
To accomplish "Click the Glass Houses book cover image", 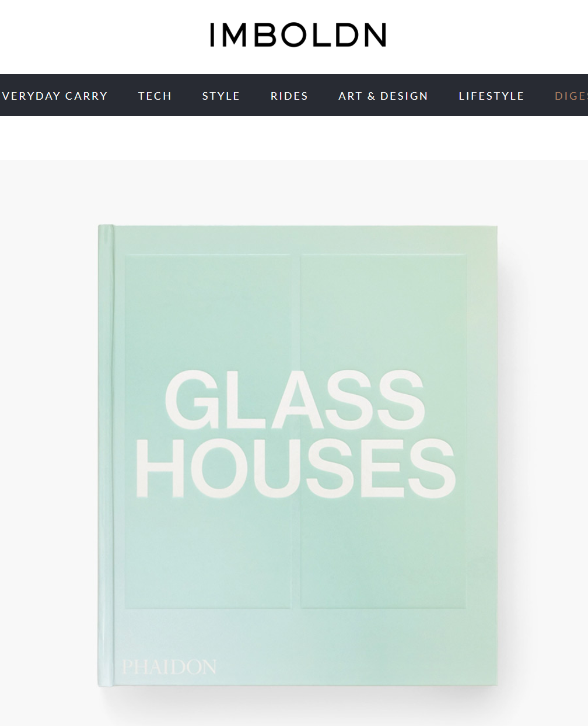I will [297, 456].
